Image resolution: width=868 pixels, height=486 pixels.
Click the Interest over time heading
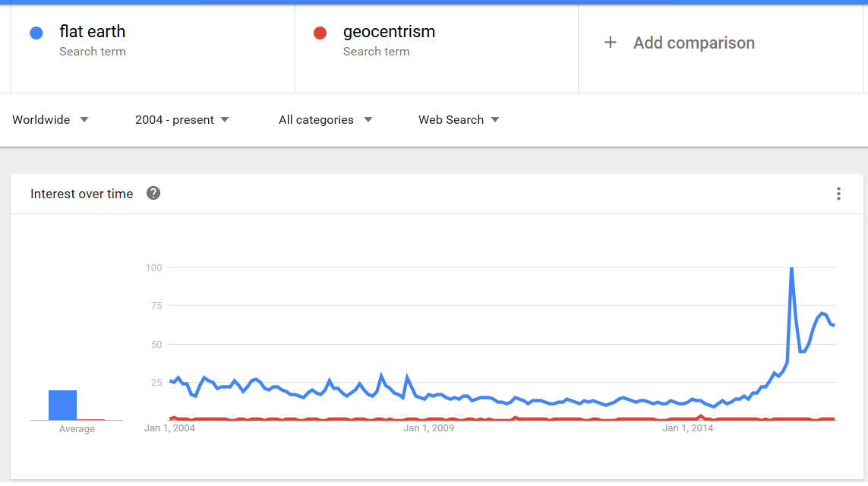pos(81,194)
